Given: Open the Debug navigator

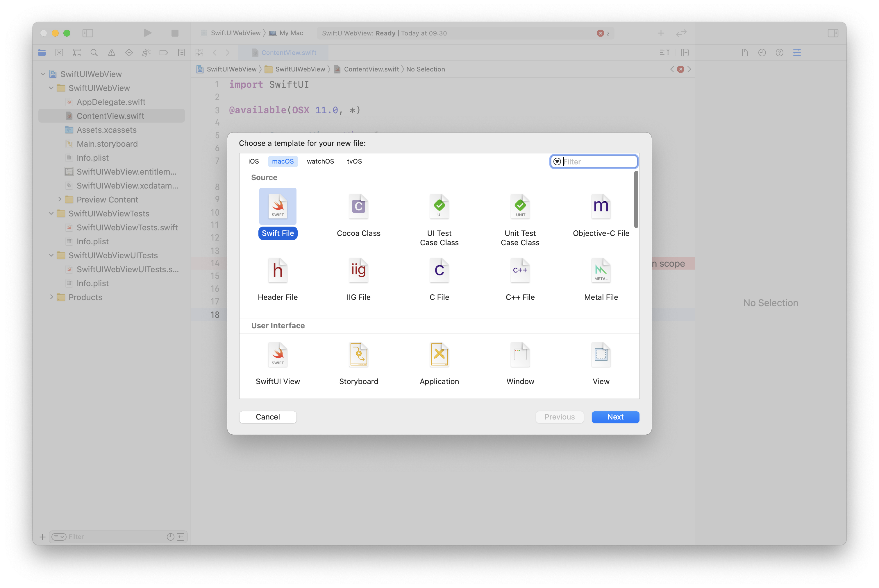Looking at the screenshot, I should (x=146, y=53).
